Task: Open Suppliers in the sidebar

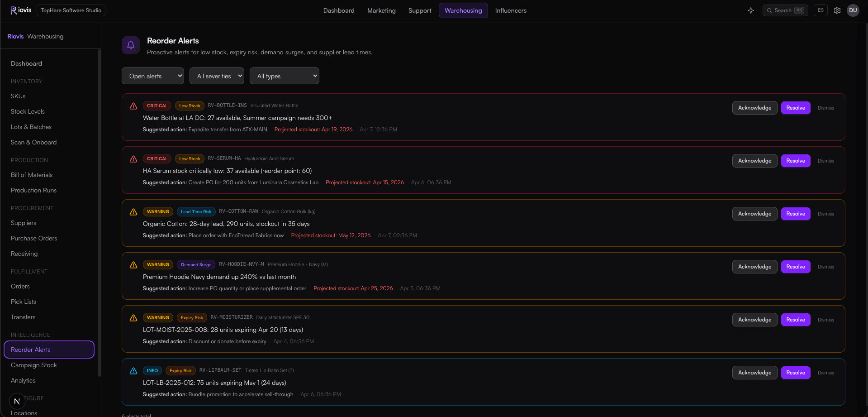Action: (49, 223)
